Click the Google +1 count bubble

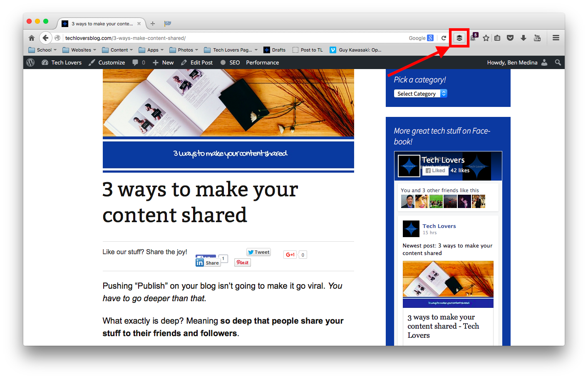303,255
